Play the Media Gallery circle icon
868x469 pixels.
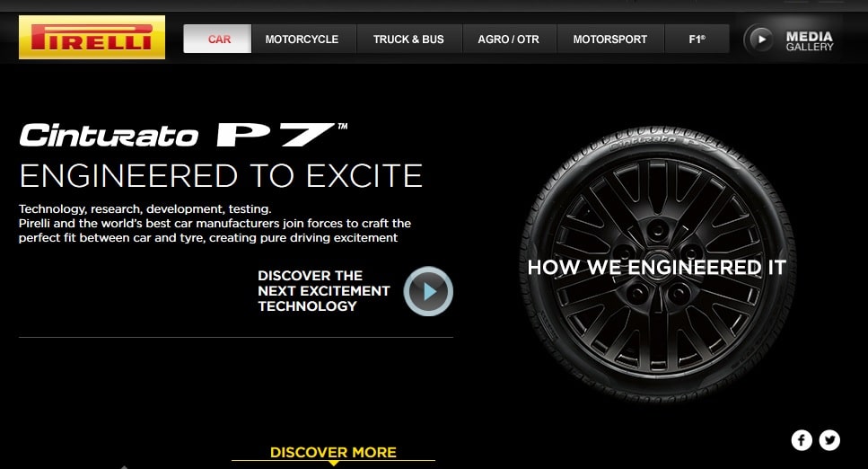(758, 40)
